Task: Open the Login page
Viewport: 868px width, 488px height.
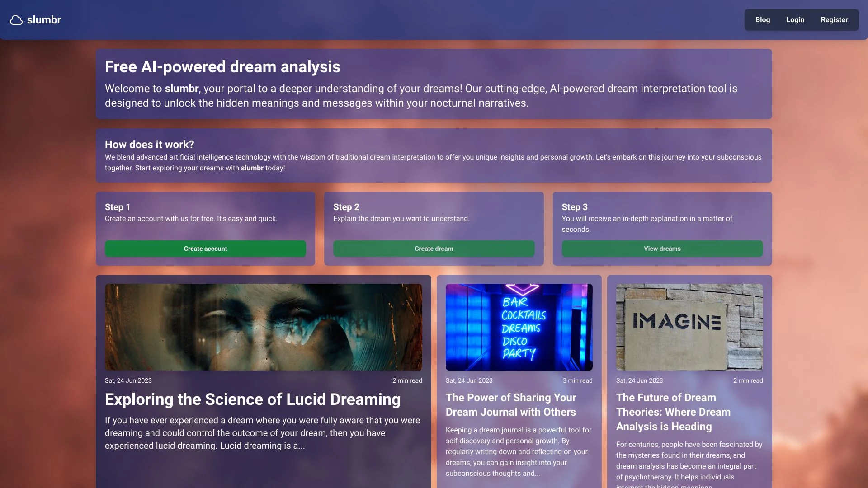Action: click(795, 19)
